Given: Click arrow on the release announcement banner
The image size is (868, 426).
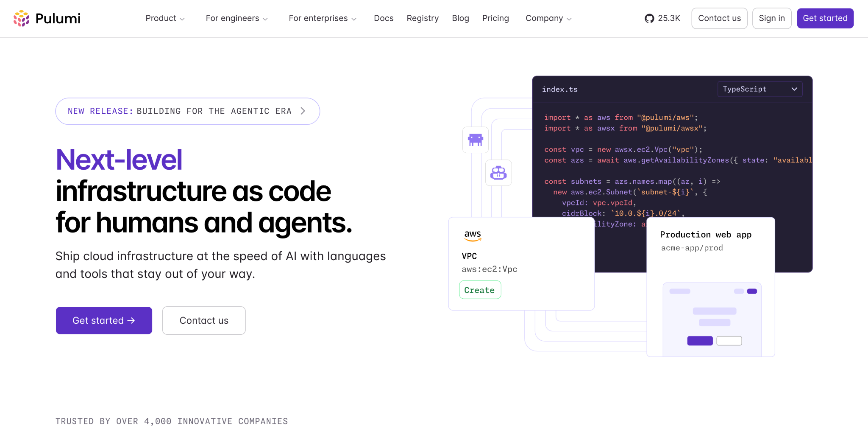Looking at the screenshot, I should 303,111.
